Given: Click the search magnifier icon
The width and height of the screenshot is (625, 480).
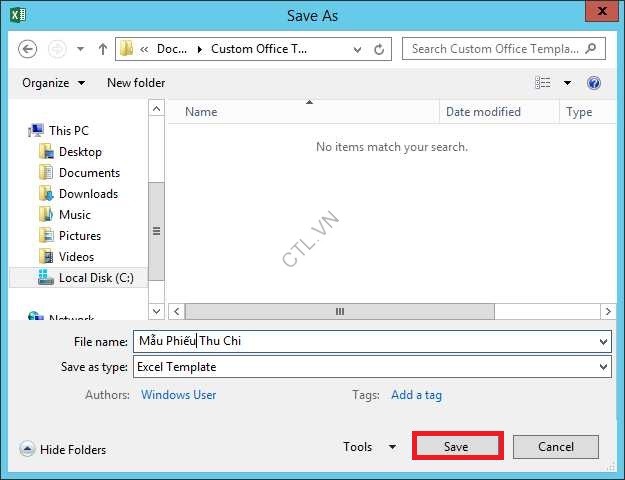Looking at the screenshot, I should point(591,49).
